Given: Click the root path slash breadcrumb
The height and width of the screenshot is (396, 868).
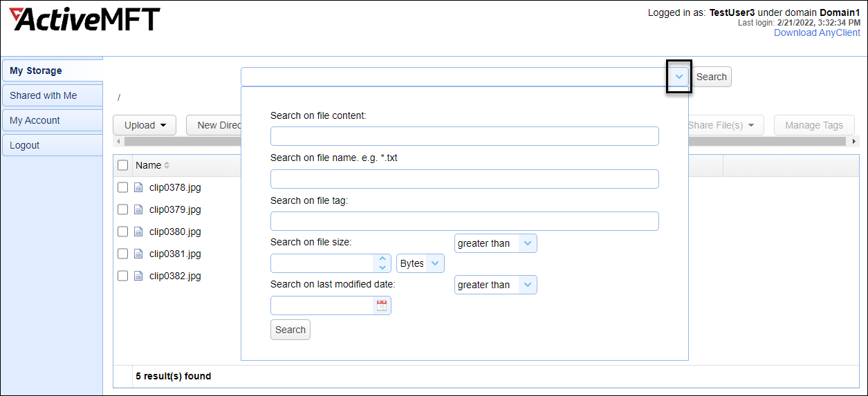Looking at the screenshot, I should [x=119, y=97].
